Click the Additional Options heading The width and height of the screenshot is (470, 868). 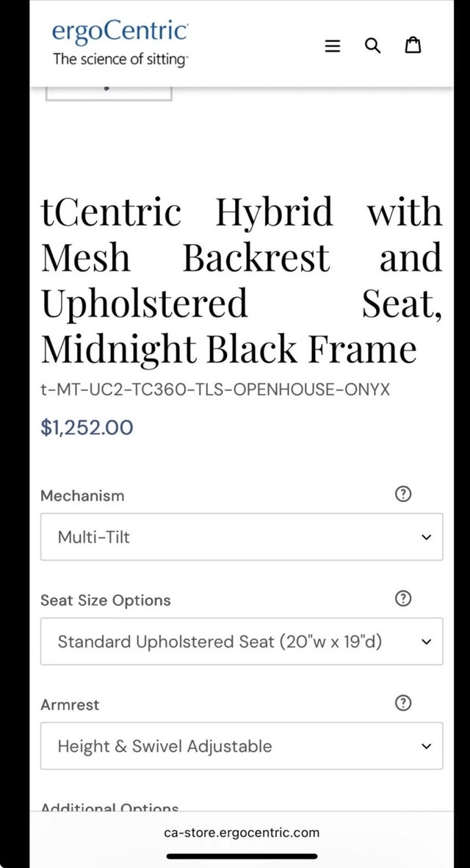[x=109, y=807]
